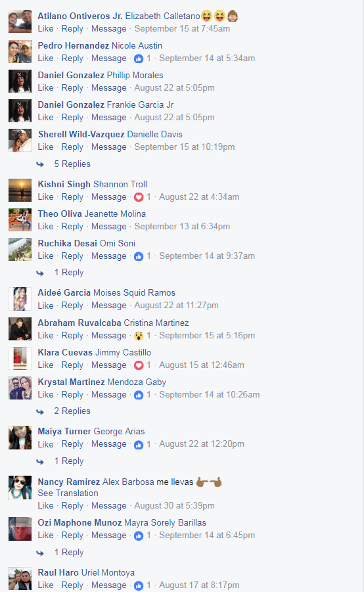Click See Translation on Nancy Ramírez's comment
This screenshot has height=592, width=364.
68,493
